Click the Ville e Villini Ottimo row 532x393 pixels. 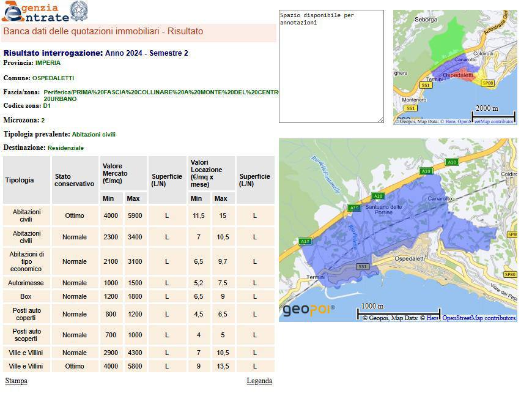[138, 366]
